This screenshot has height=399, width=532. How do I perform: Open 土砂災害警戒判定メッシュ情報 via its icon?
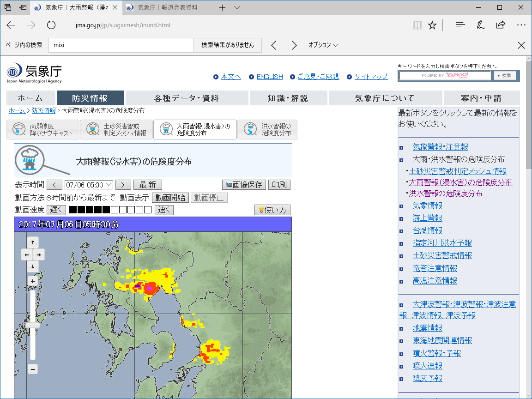[x=116, y=129]
